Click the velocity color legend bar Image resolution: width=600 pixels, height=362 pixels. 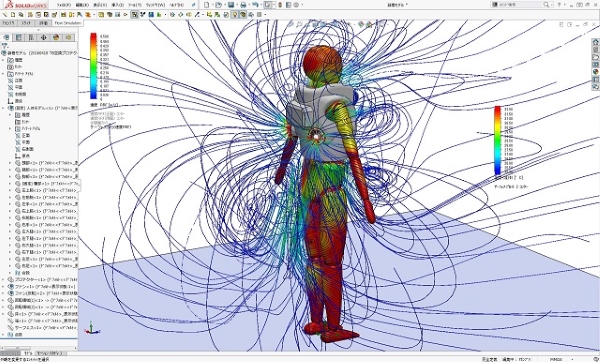pos(93,66)
